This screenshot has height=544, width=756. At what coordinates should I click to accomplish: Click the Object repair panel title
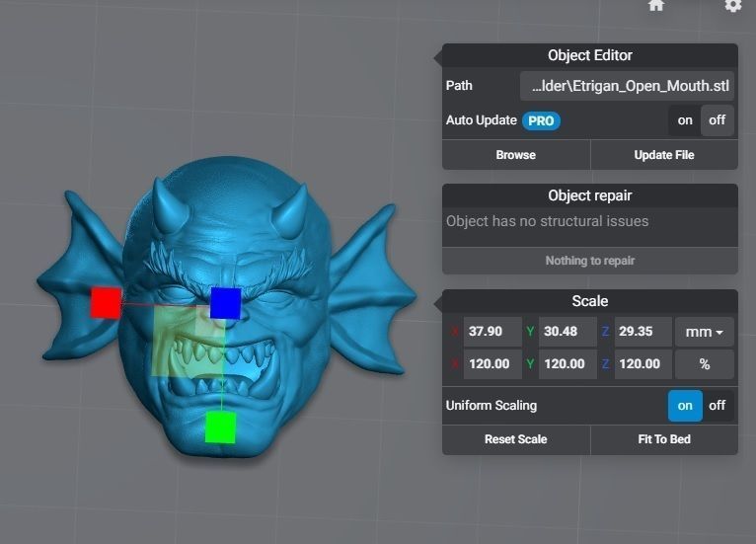tap(589, 195)
